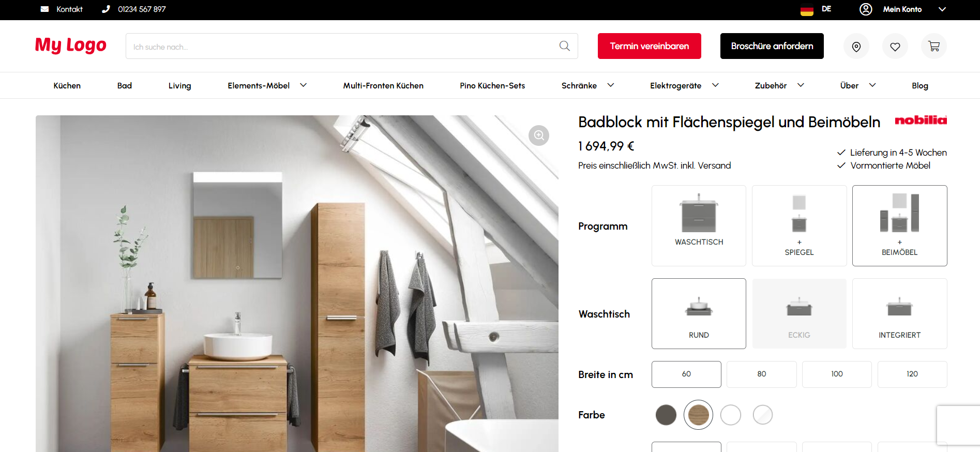Select the Waschtisch program option
This screenshot has height=452, width=980.
pos(699,225)
